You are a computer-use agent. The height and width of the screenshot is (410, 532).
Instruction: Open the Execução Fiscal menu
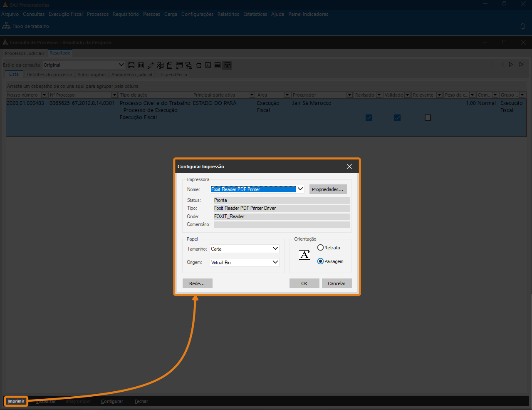click(x=66, y=14)
